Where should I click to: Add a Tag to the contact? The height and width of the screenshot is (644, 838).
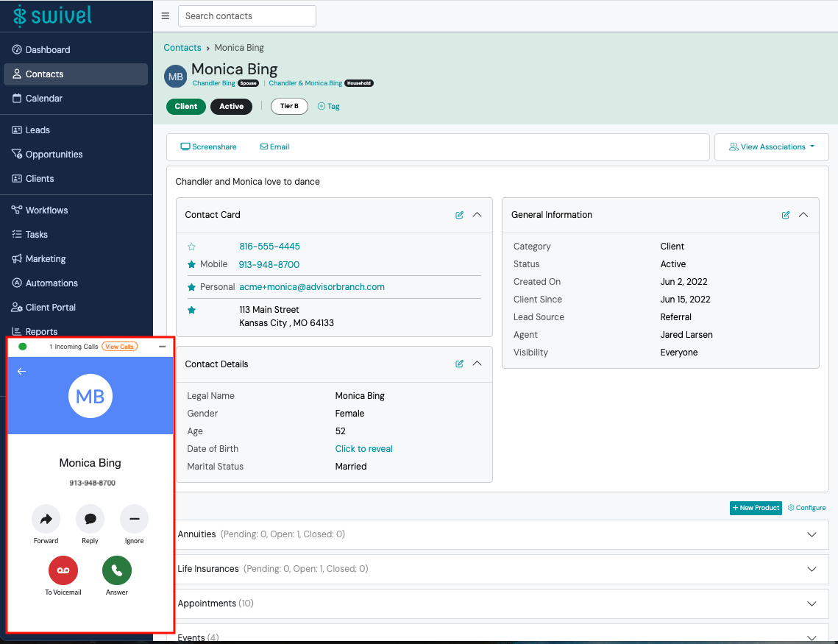click(329, 107)
